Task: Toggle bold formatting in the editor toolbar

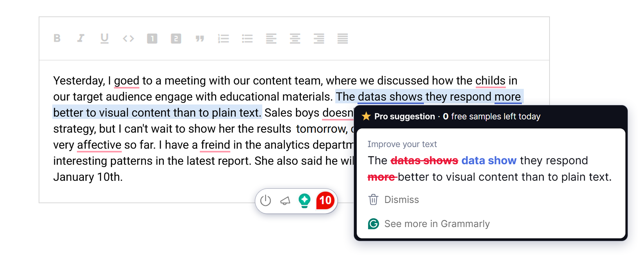Action: (x=57, y=38)
